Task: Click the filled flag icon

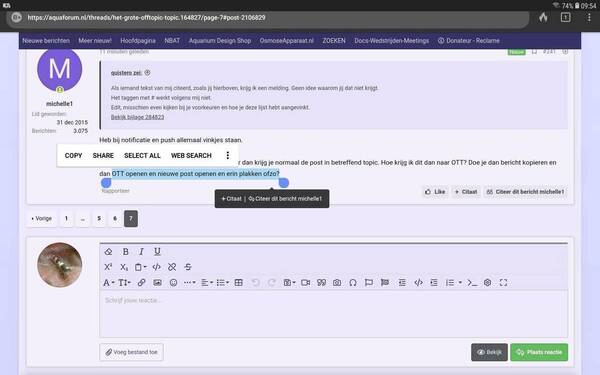Action: [x=385, y=283]
